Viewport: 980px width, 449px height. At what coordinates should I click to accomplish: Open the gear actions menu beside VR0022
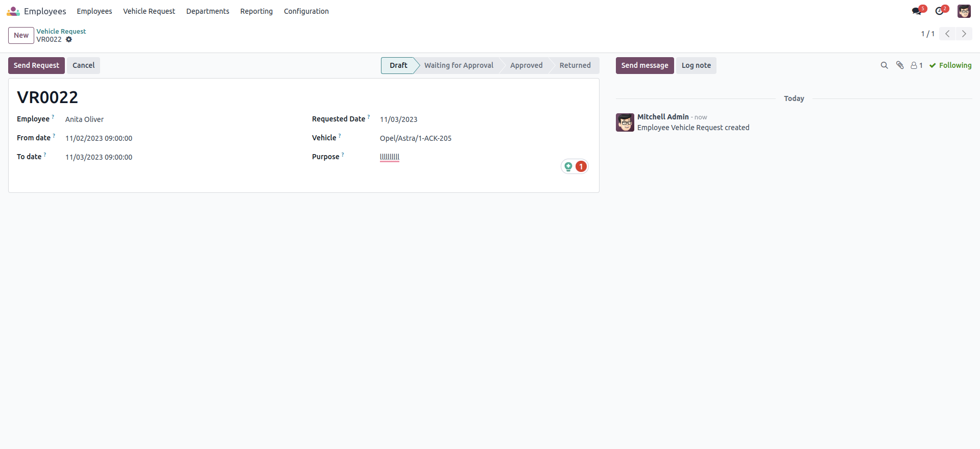click(69, 39)
